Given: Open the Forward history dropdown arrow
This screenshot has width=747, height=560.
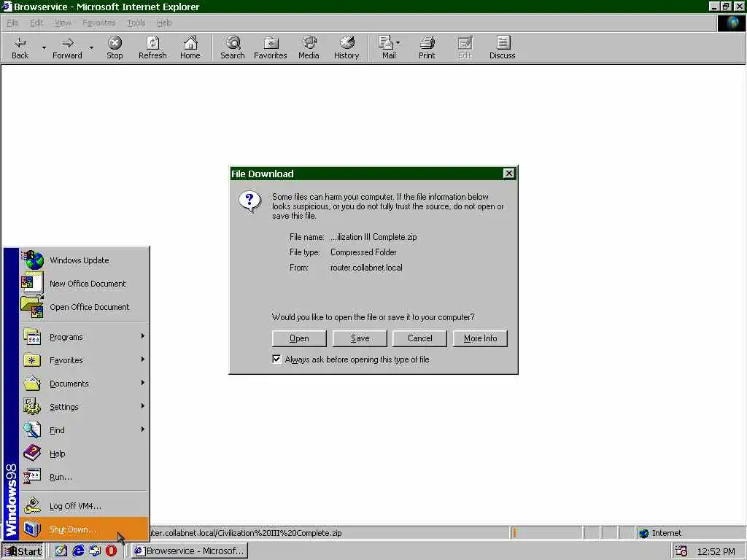Looking at the screenshot, I should [91, 47].
